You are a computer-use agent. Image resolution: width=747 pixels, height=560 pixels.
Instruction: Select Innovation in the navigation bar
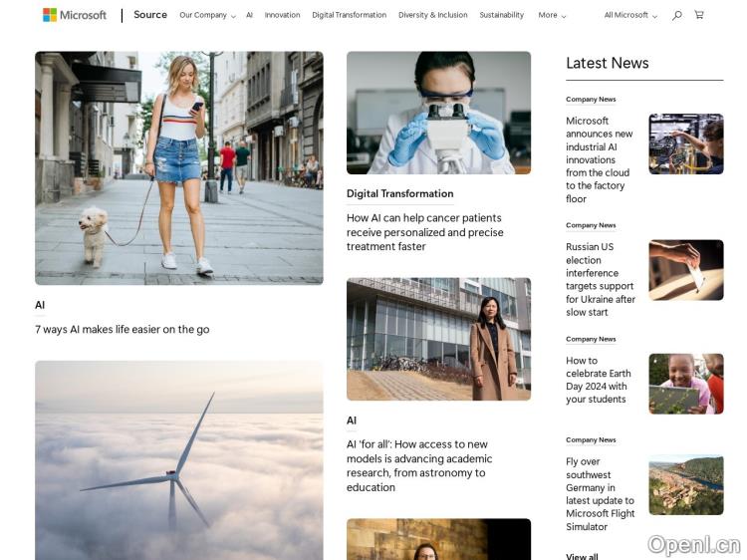[282, 16]
